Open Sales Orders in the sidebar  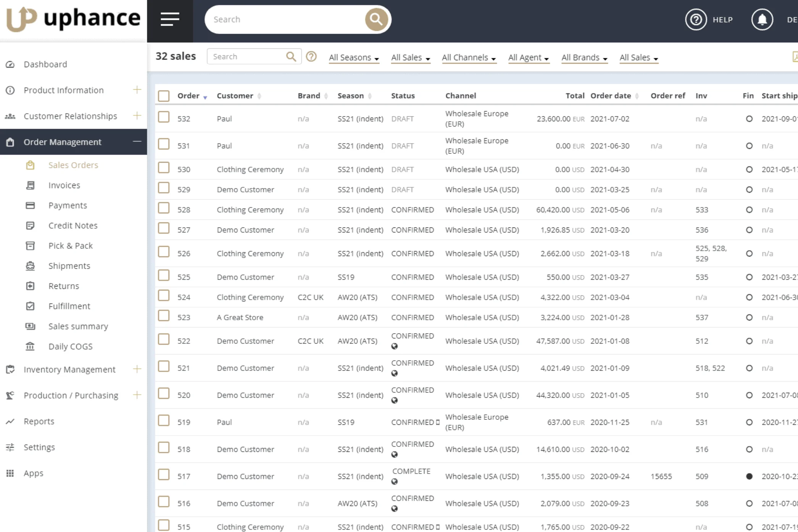[73, 165]
